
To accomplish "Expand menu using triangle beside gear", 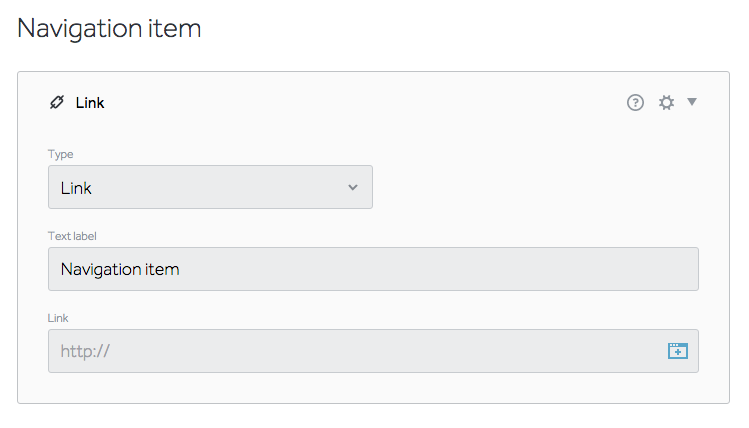I will 692,101.
